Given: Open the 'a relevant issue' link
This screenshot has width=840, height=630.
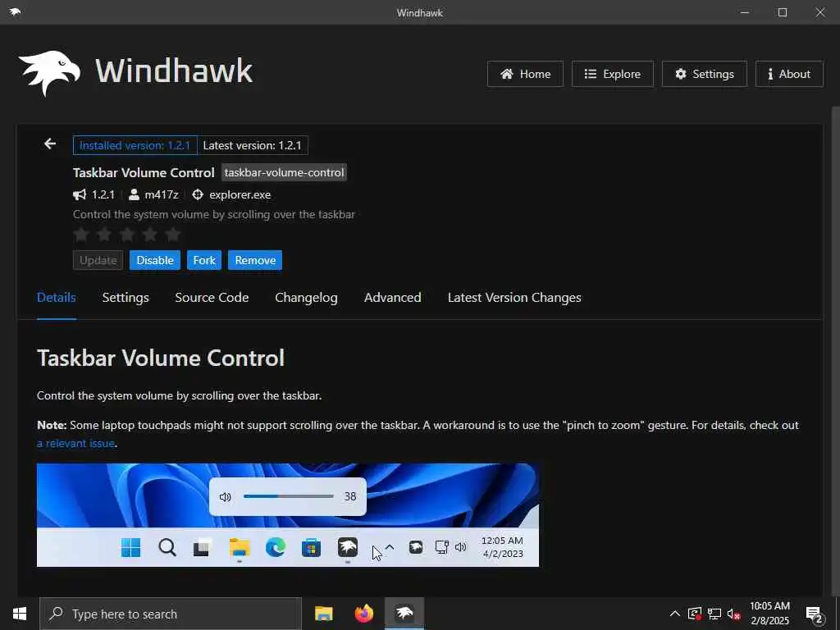Looking at the screenshot, I should click(75, 443).
